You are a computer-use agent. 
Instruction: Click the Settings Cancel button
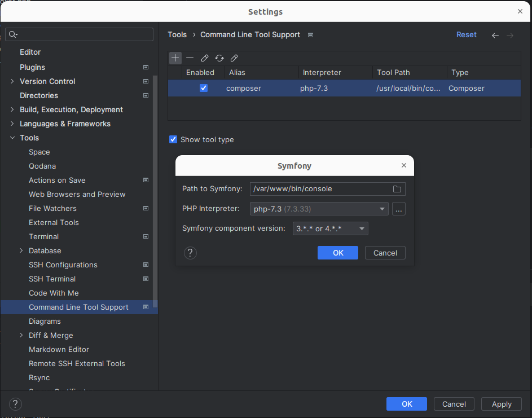[454, 404]
